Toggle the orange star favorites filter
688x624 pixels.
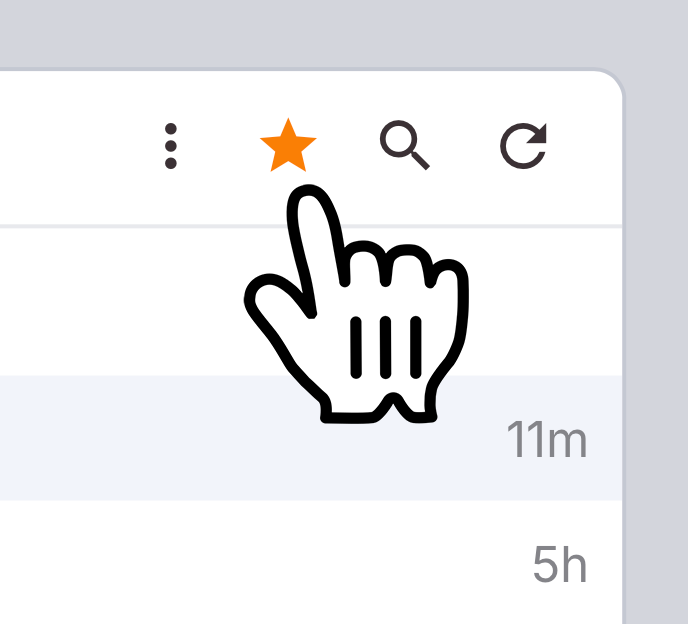point(288,145)
